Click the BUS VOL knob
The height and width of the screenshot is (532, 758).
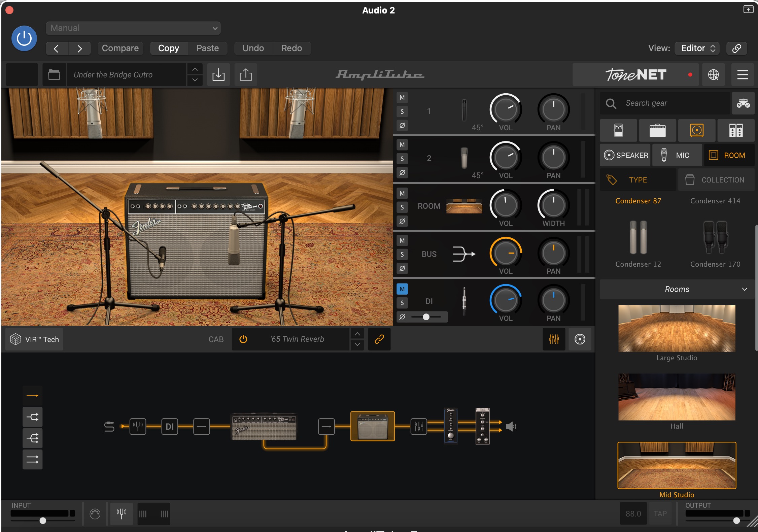click(506, 253)
